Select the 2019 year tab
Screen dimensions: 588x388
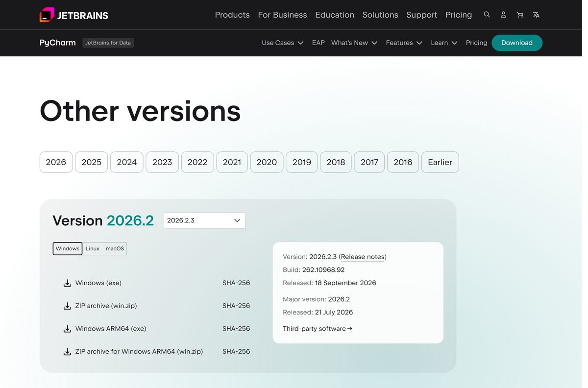click(x=302, y=162)
